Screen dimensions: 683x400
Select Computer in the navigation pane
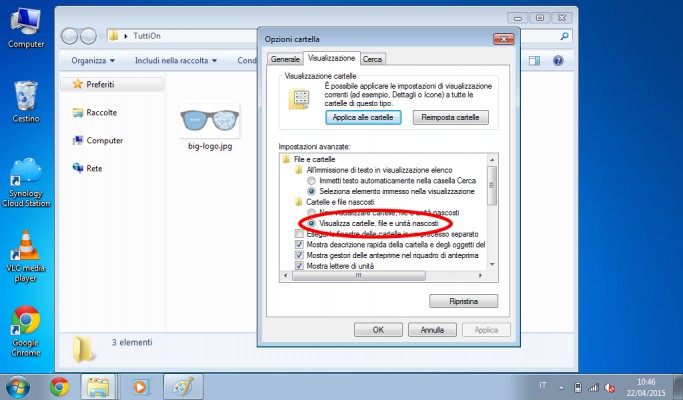pos(104,140)
